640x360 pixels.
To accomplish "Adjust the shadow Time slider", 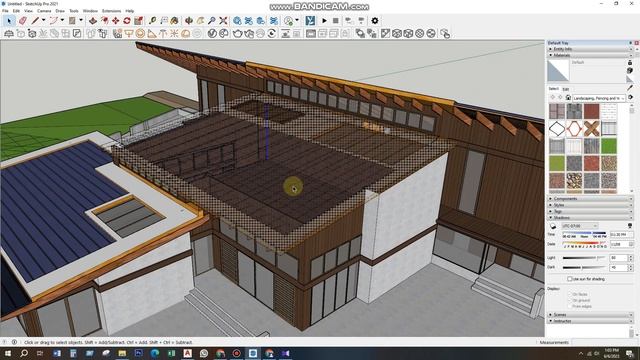I will (x=584, y=234).
